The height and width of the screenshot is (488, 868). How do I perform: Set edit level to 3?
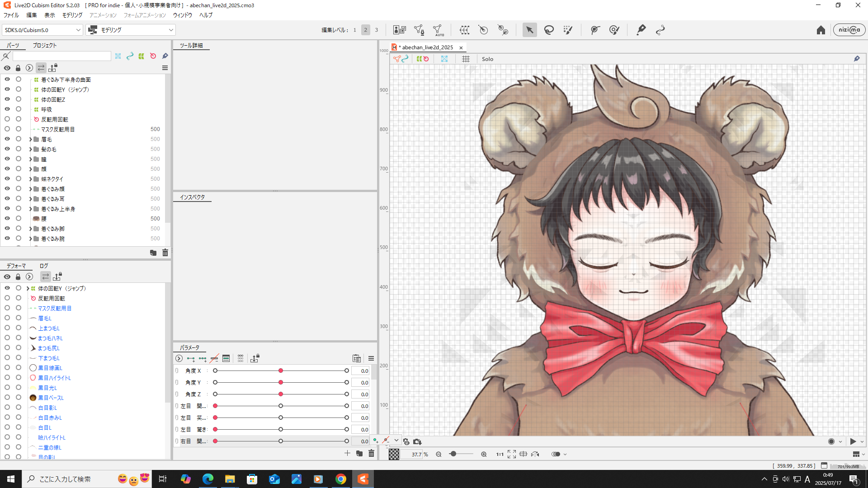(376, 30)
